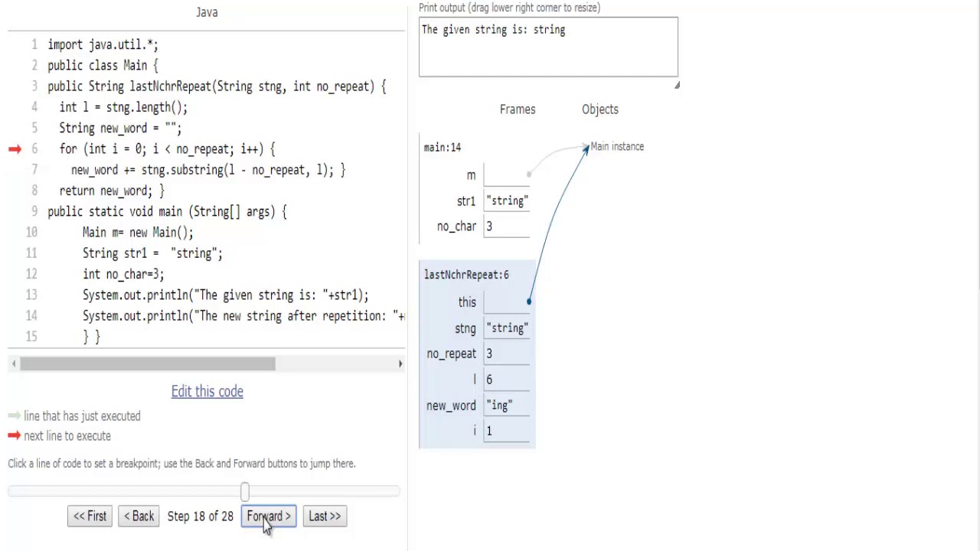Click line 3 lastNchrRepeat method declaration
Viewport: 980px width, 551px height.
[x=217, y=86]
